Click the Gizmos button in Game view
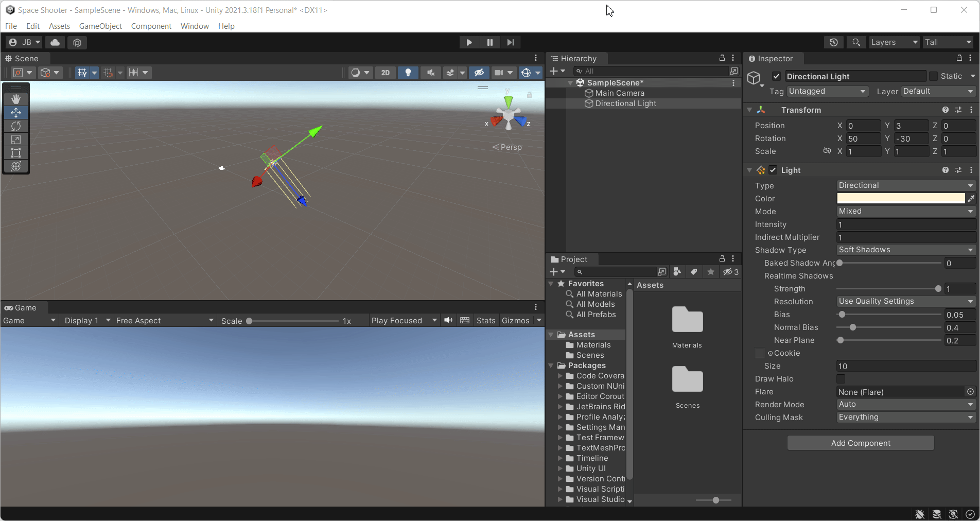This screenshot has height=521, width=980. click(515, 320)
